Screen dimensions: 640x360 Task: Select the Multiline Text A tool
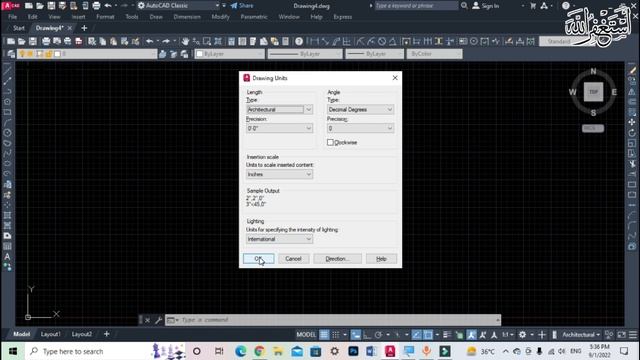(x=7, y=257)
